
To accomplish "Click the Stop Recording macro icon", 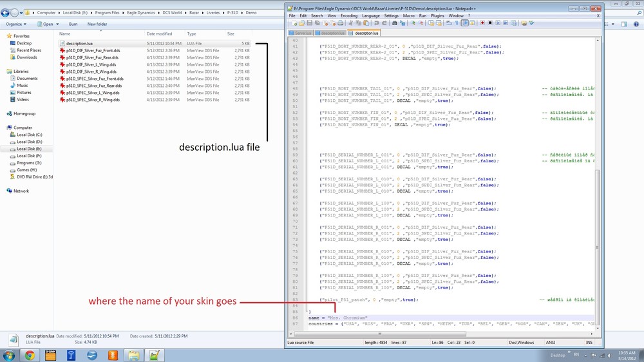I will (x=490, y=23).
